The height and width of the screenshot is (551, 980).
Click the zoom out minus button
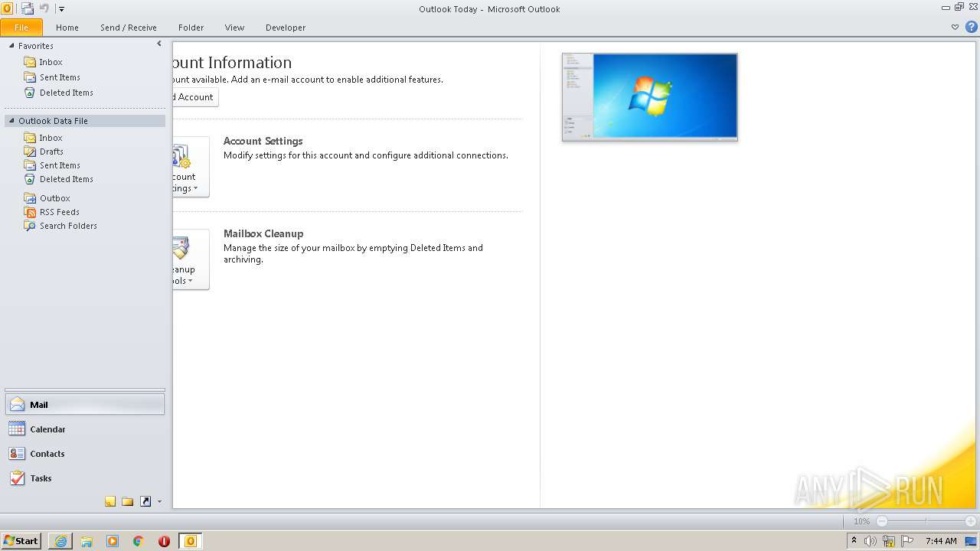point(882,521)
